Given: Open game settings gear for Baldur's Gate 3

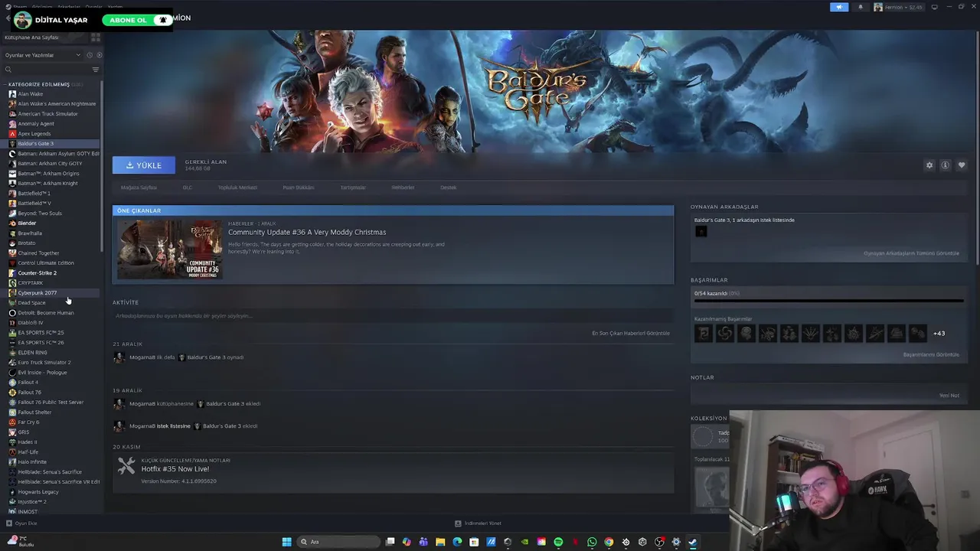Looking at the screenshot, I should (929, 165).
